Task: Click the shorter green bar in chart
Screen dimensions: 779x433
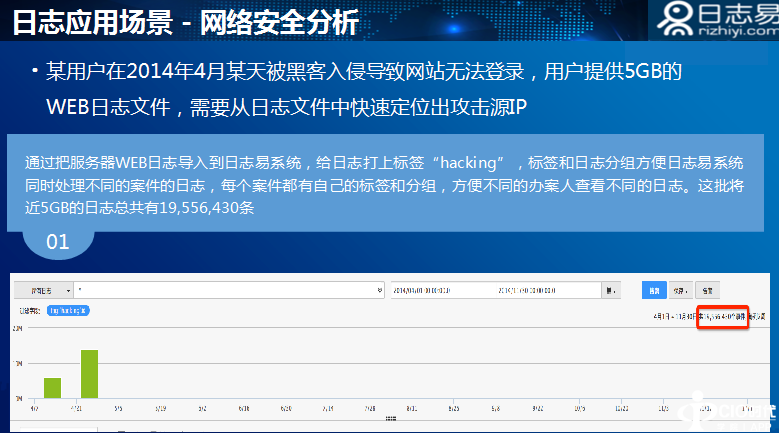Action: point(52,388)
